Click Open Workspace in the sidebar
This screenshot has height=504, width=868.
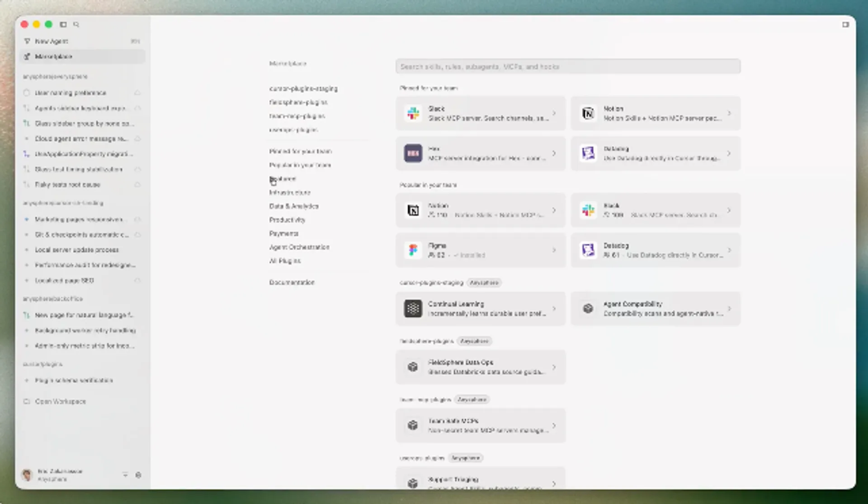tap(60, 401)
